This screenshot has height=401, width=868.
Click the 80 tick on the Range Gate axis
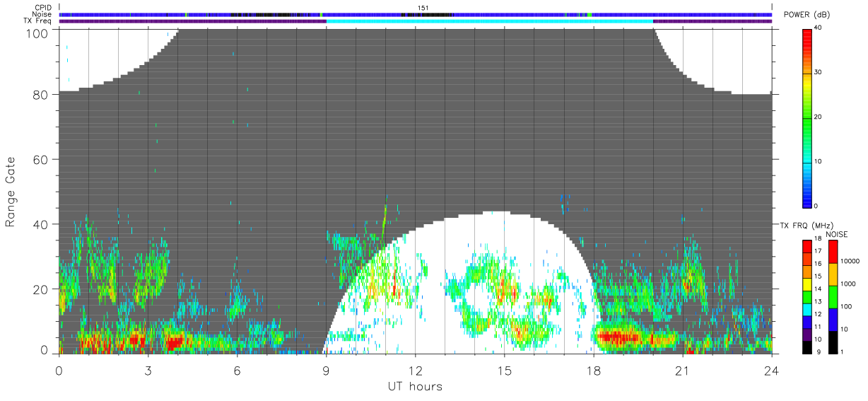pos(41,94)
